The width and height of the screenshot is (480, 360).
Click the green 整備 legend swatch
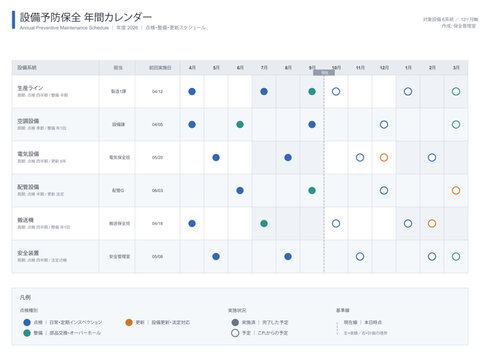click(27, 333)
